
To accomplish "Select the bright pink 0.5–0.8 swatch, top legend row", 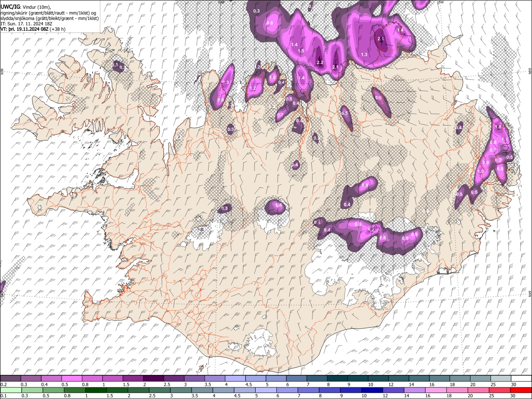I will coord(72,378).
